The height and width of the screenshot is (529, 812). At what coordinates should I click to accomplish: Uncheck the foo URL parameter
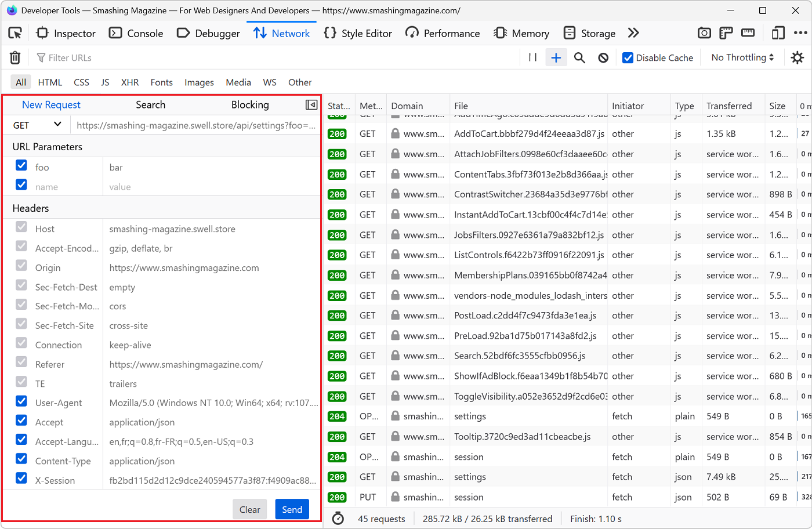point(21,165)
